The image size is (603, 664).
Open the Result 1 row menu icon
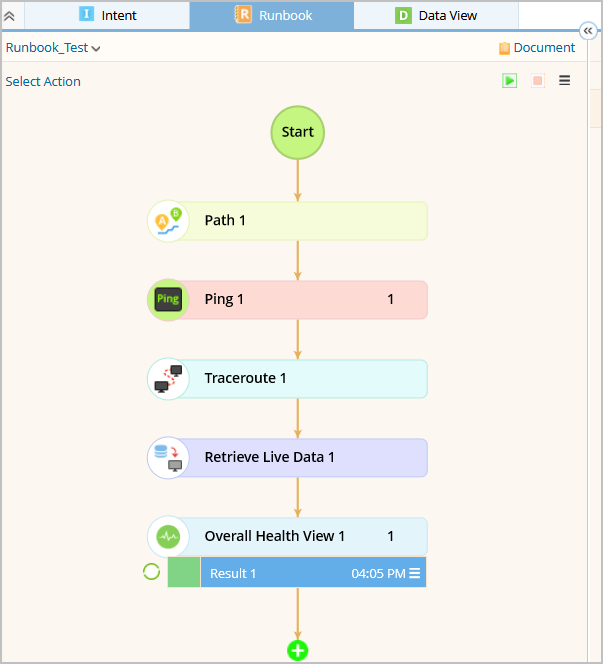tap(415, 573)
